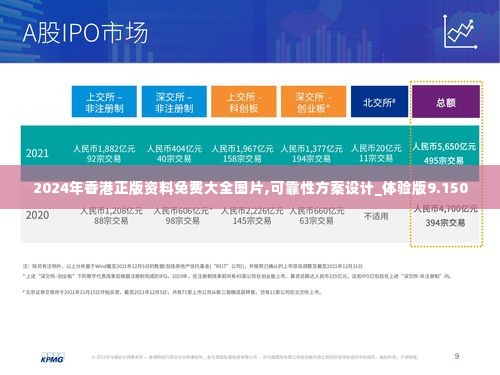Click the 2021 cell 人民币1,967亿元 158宗交易

pos(242,153)
